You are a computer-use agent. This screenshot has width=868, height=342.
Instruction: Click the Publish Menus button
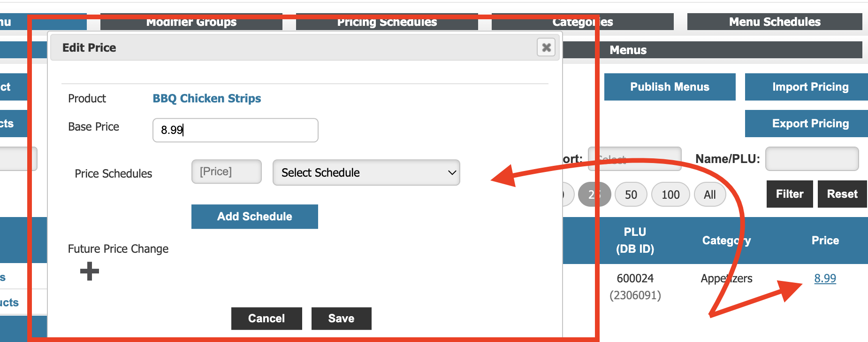tap(670, 87)
